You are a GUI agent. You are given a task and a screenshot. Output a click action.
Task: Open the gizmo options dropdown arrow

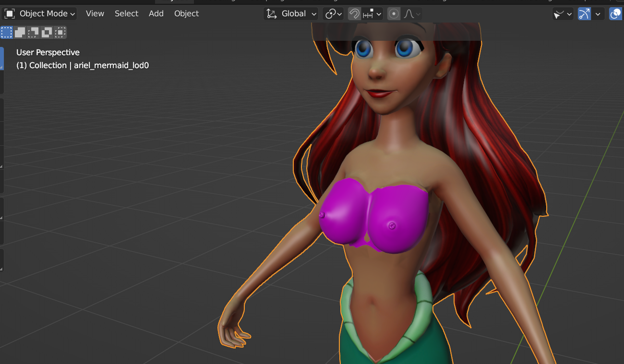(598, 14)
